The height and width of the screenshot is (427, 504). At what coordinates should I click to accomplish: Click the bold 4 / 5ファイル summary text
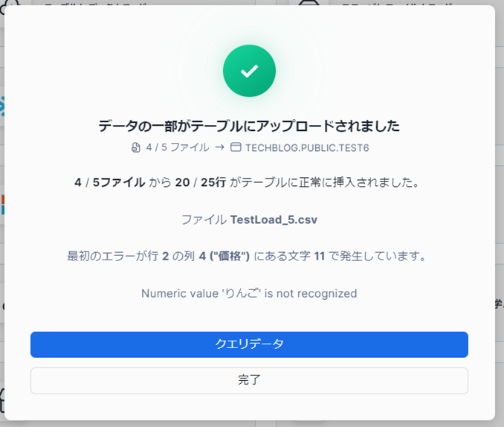110,183
